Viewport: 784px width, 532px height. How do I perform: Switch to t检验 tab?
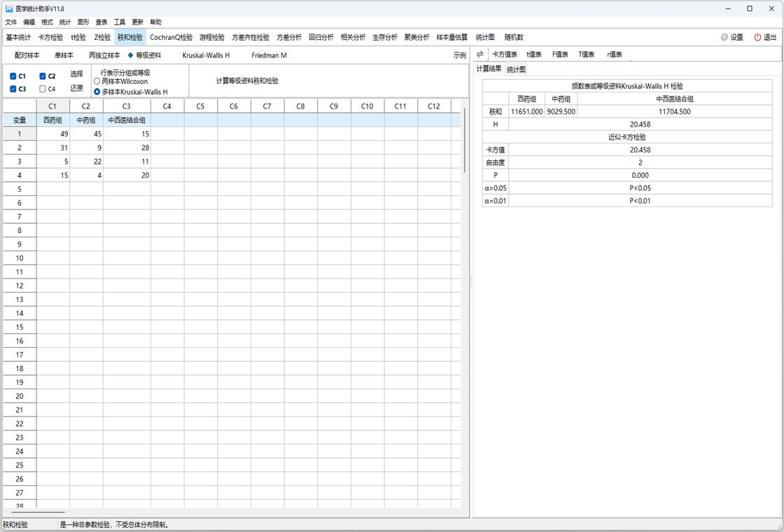[x=78, y=38]
